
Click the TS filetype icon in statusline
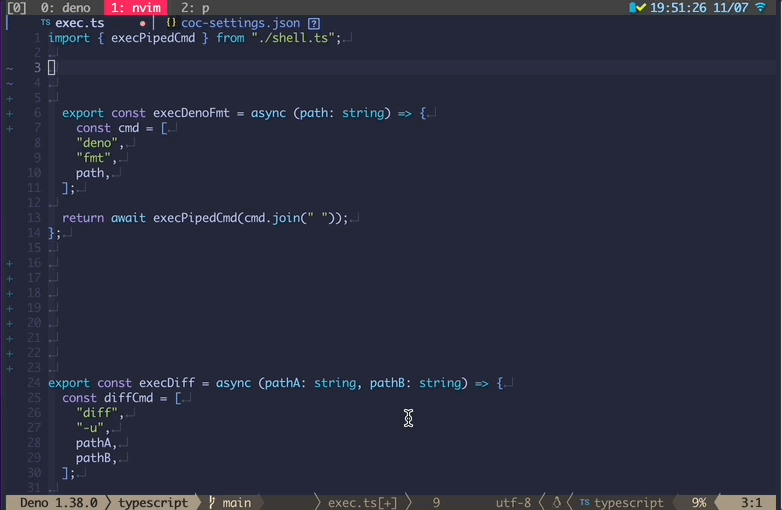pos(585,502)
